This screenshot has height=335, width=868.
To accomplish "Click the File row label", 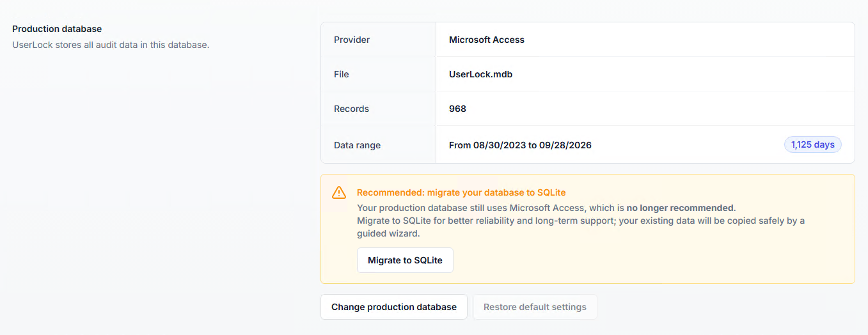I will click(342, 74).
